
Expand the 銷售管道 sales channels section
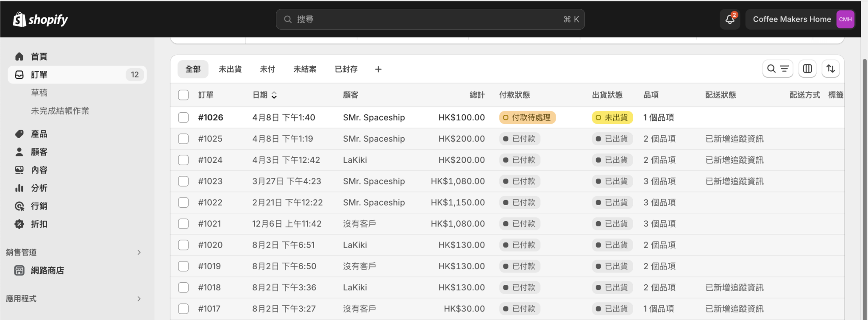pyautogui.click(x=139, y=252)
